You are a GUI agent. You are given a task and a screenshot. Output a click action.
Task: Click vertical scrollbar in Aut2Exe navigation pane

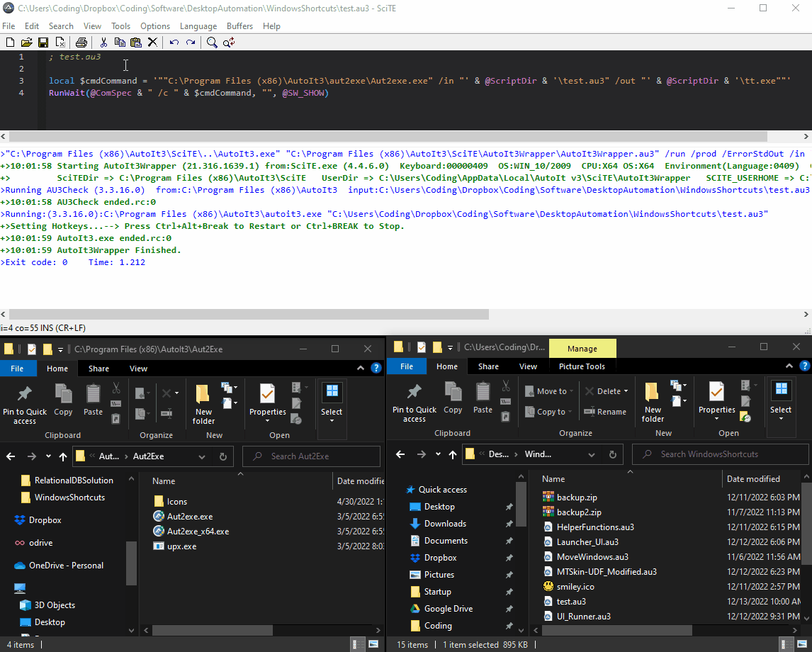[x=131, y=562]
